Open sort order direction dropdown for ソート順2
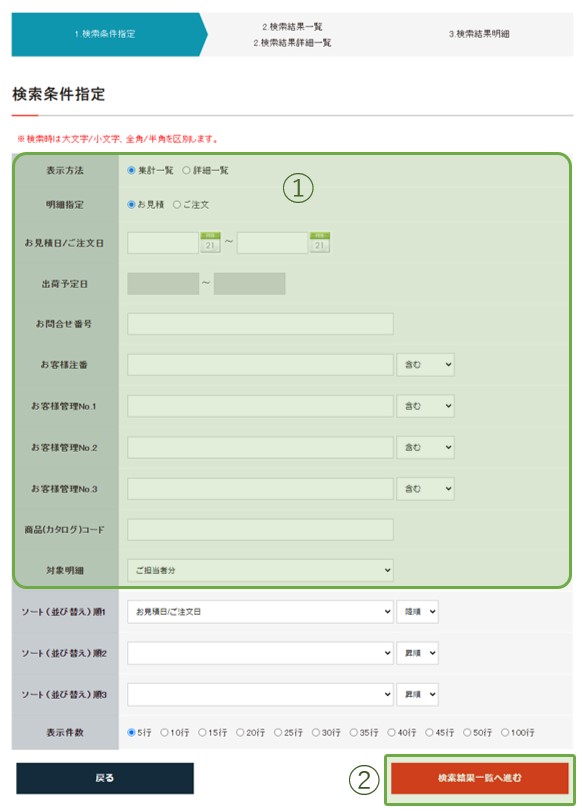This screenshot has height=810, width=583. click(417, 653)
